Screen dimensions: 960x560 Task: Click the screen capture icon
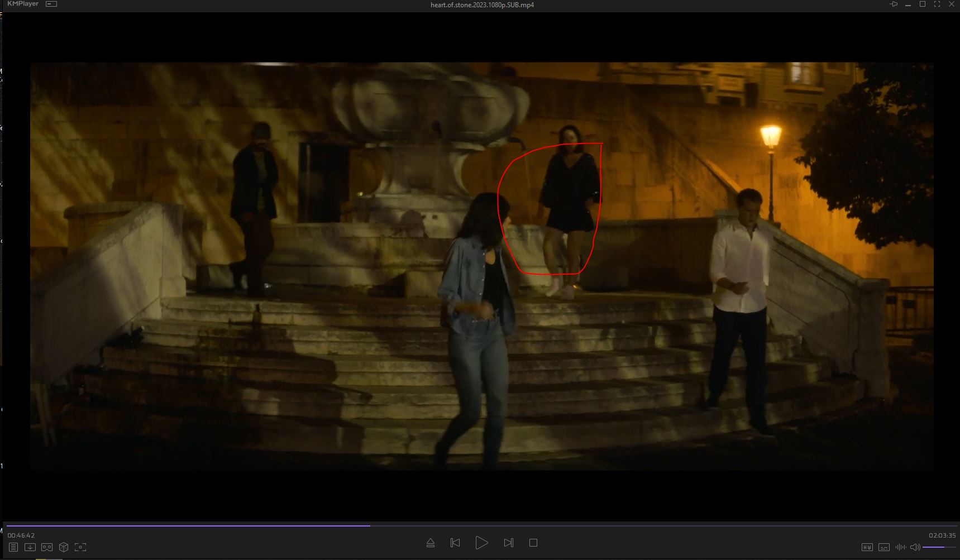pyautogui.click(x=80, y=547)
